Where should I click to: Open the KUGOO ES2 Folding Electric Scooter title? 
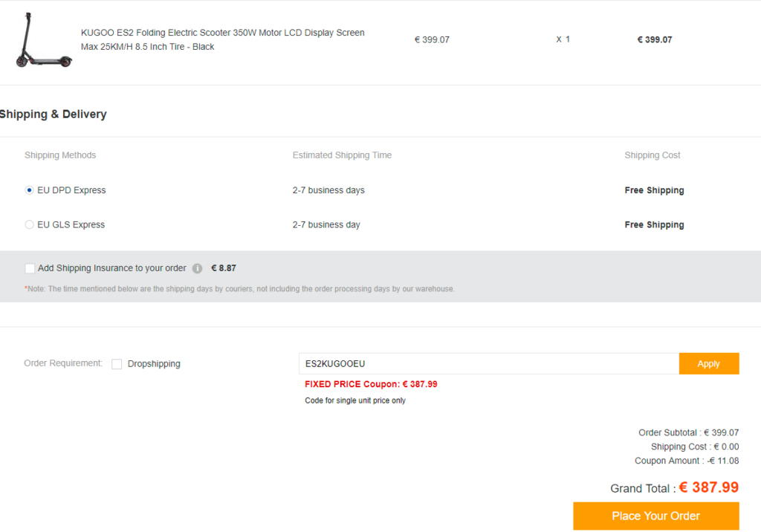[x=223, y=40]
